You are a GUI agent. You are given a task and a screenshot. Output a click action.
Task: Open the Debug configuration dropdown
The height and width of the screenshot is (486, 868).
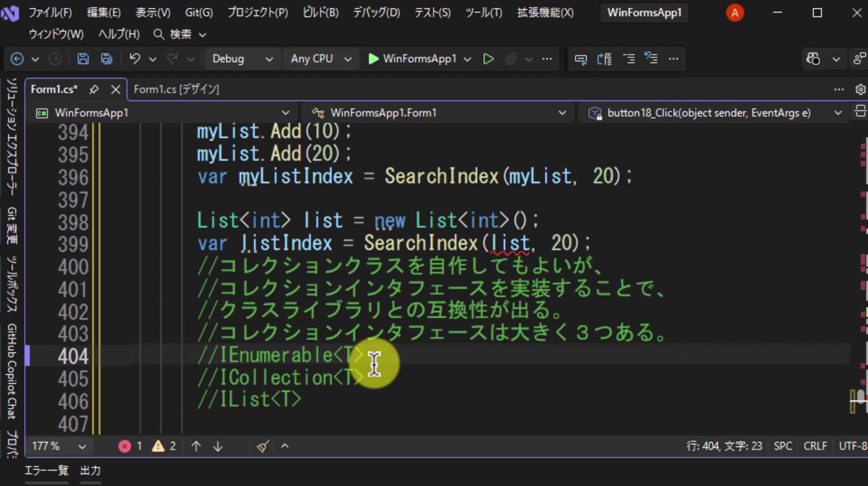[242, 59]
